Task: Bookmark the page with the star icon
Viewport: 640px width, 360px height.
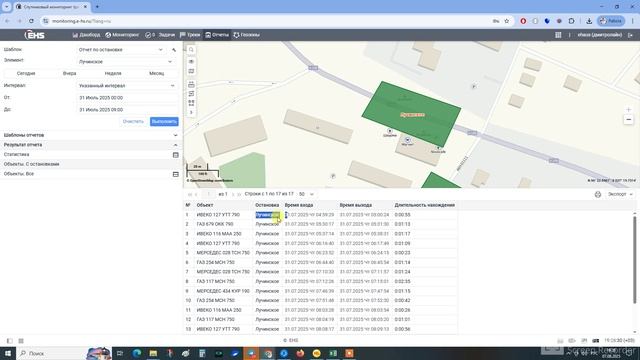Action: (x=507, y=21)
